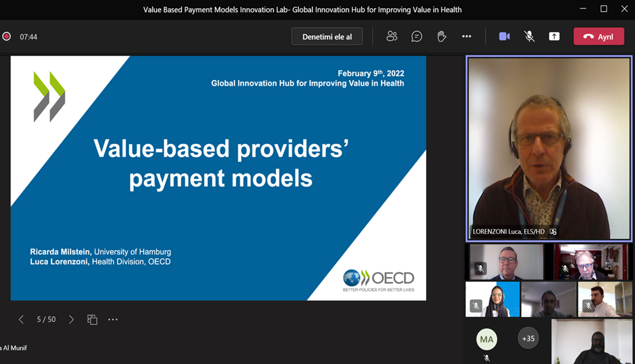Viewport: 635px width, 364px height.
Task: Open slide grid view icon
Action: (x=92, y=319)
